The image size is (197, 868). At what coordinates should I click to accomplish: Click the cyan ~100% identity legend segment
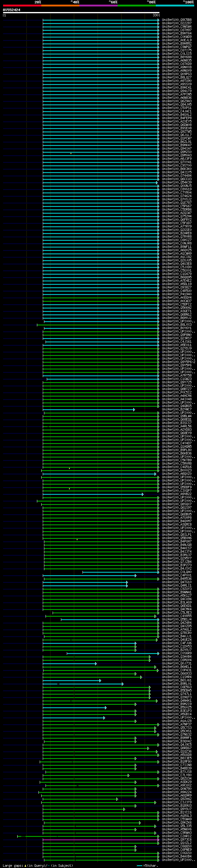[175, 6]
